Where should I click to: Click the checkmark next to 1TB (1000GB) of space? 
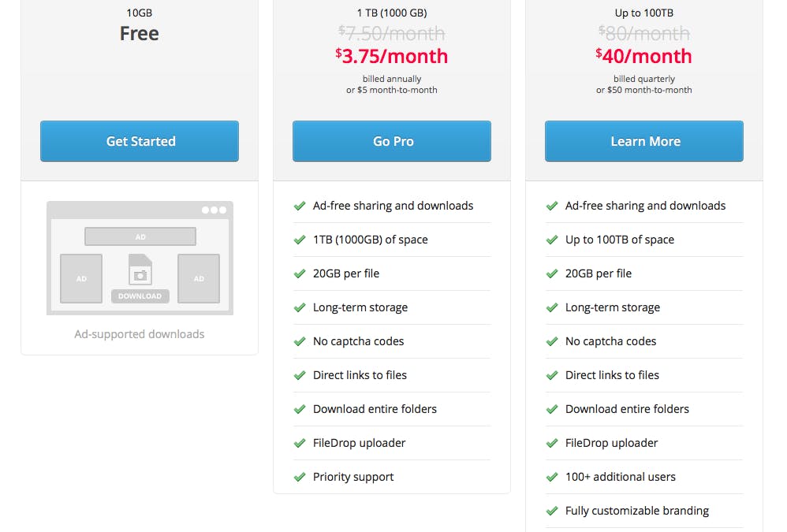point(300,240)
